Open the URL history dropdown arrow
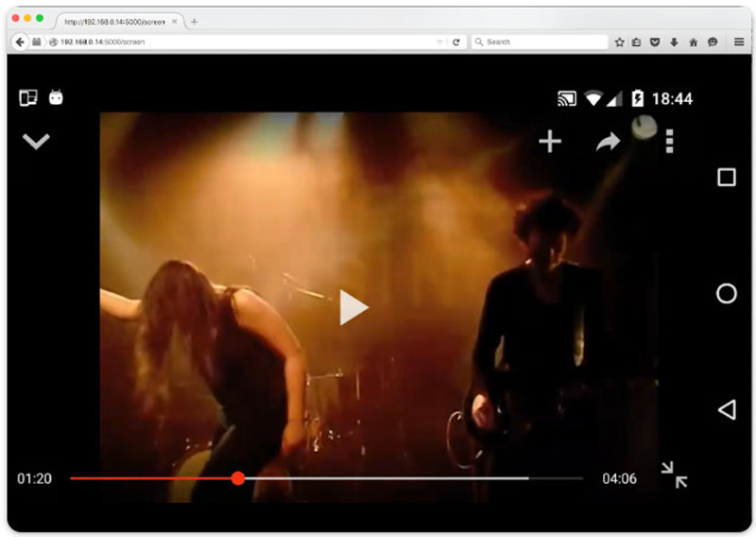The height and width of the screenshot is (537, 756). click(x=439, y=42)
